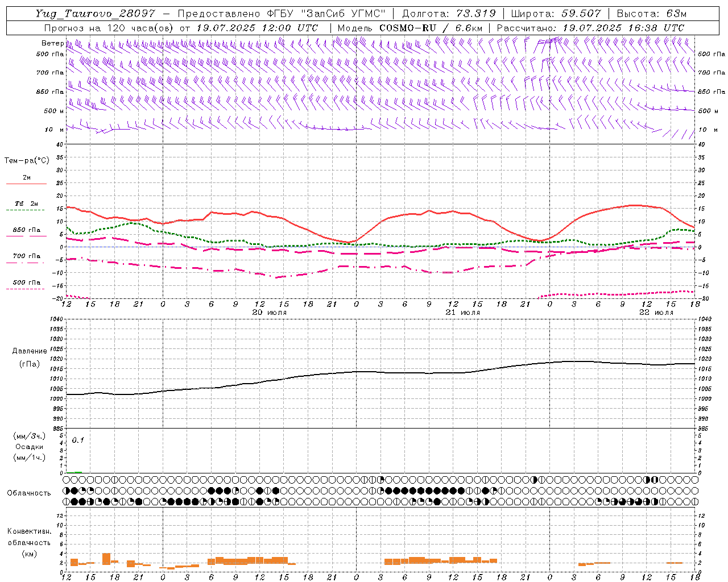Click the Прогноз на 120 часа(ов) text

tap(109, 28)
